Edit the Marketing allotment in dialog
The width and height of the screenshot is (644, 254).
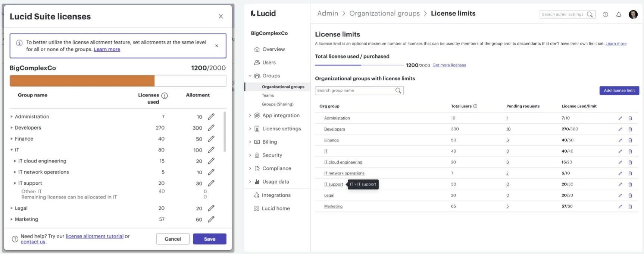(211, 219)
